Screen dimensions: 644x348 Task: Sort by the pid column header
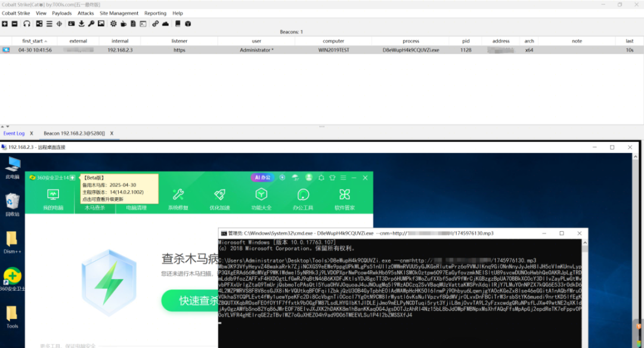pos(466,41)
